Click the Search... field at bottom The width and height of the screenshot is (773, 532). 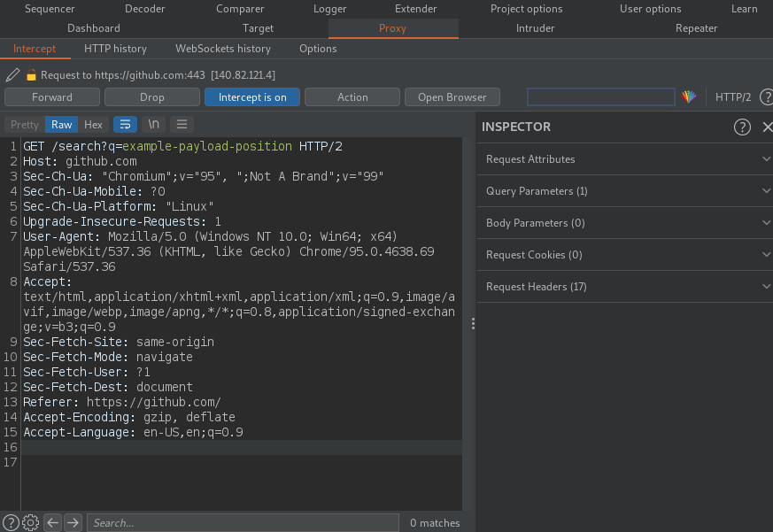coord(243,522)
